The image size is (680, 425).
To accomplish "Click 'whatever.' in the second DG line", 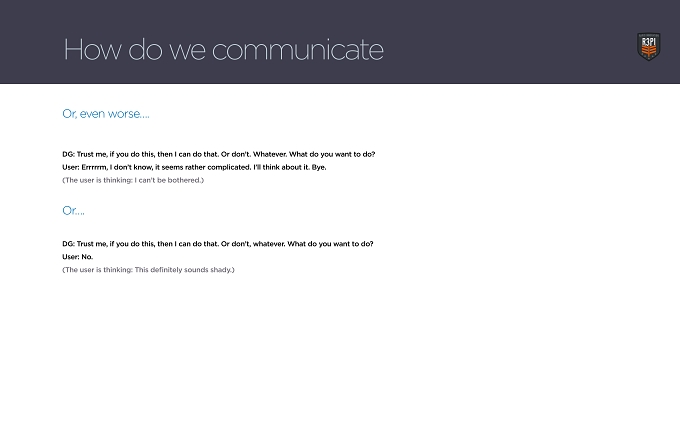I will [x=269, y=244].
